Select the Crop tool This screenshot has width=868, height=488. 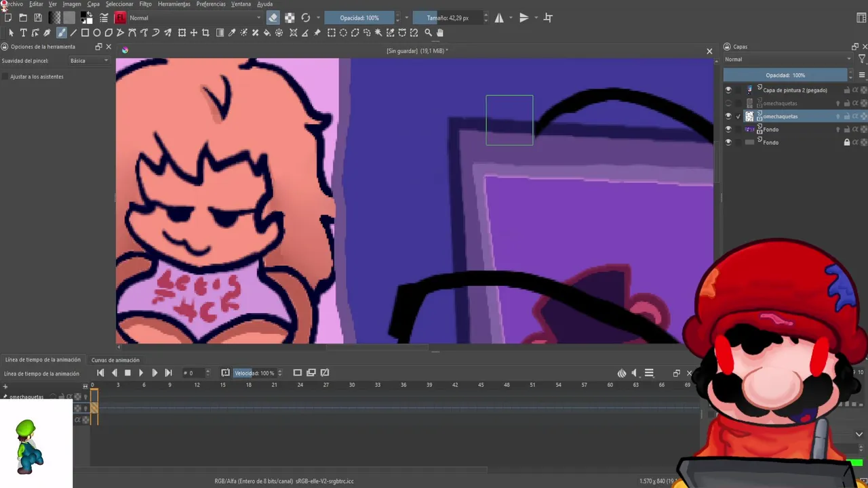click(x=205, y=33)
